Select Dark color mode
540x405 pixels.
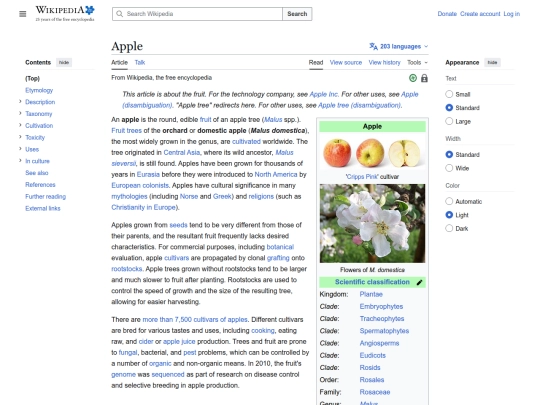tap(449, 228)
